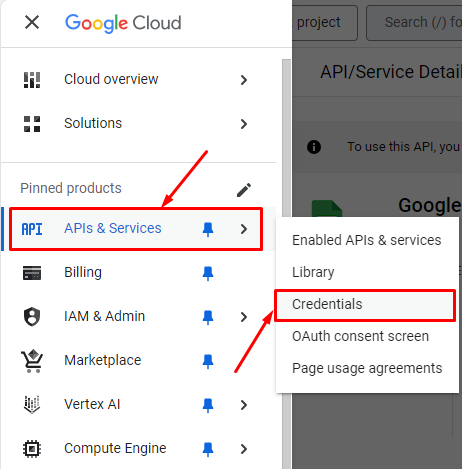
Task: Click the Cloud overview dashboard icon
Action: [32, 80]
